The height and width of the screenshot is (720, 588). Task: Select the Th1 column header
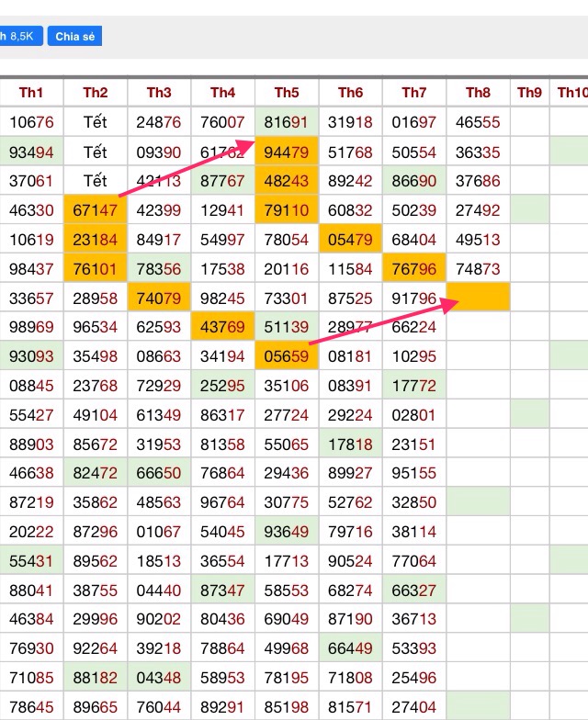tap(31, 93)
